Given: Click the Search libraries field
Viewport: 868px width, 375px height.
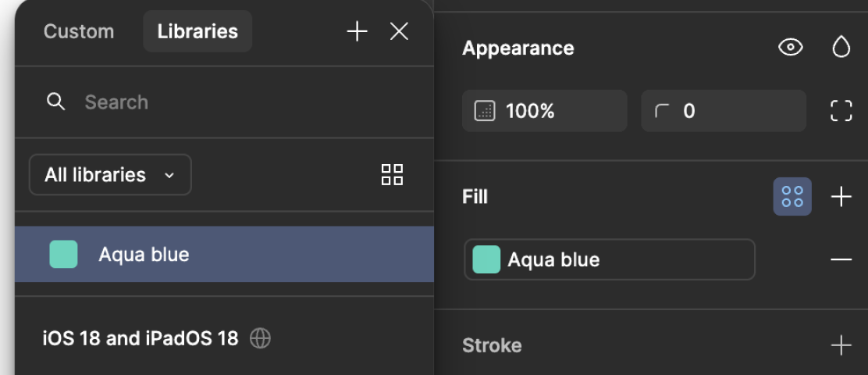Looking at the screenshot, I should click(x=234, y=102).
